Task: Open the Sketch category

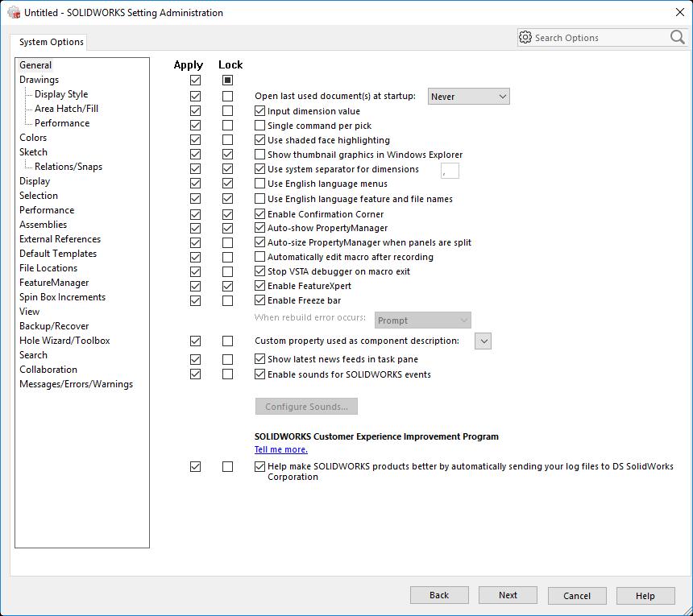Action: pyautogui.click(x=33, y=152)
